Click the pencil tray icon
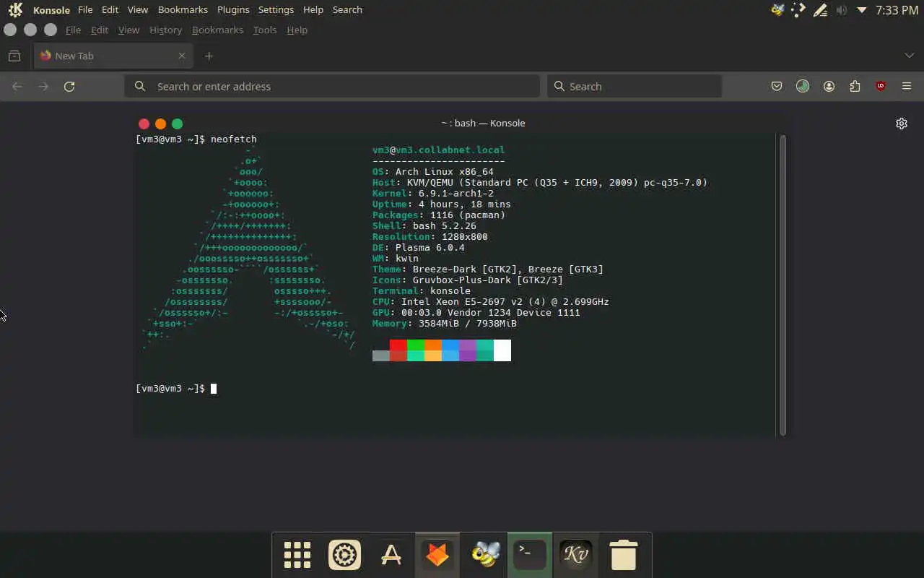 coord(820,10)
